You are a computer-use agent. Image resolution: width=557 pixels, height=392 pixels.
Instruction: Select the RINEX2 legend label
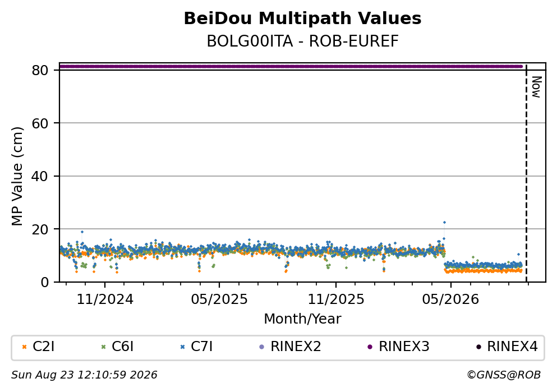click(x=296, y=347)
